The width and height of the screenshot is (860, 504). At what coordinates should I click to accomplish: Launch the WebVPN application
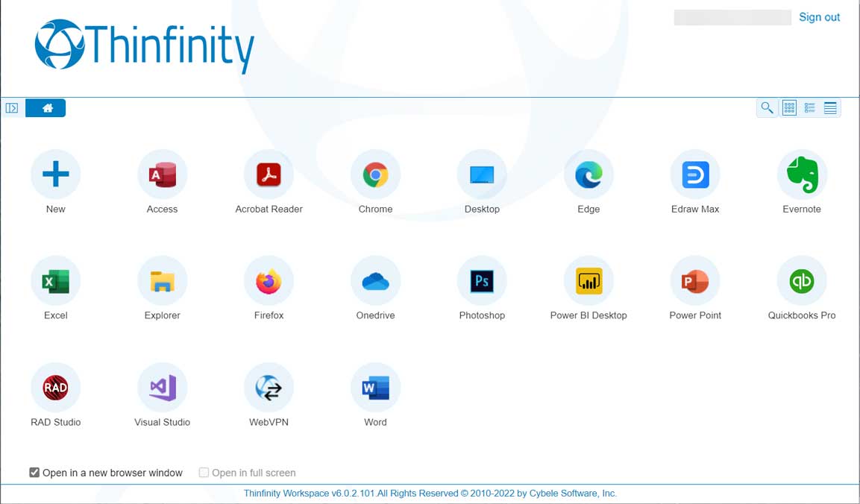tap(269, 388)
